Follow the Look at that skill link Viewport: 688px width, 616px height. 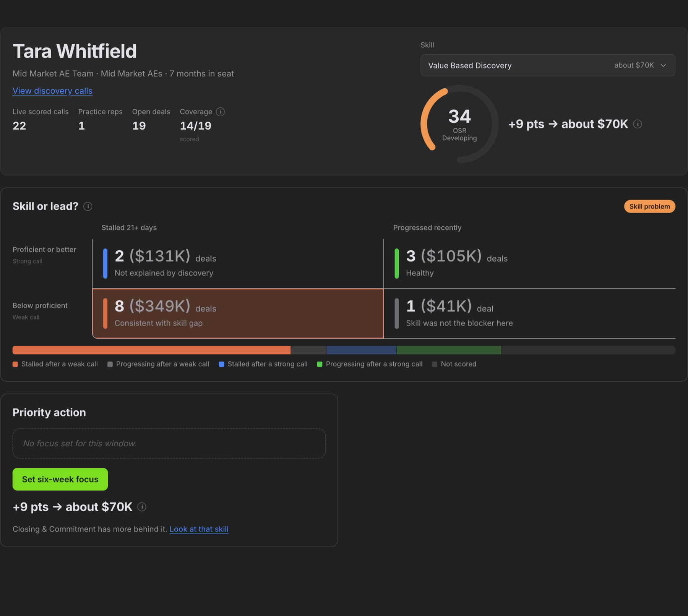pos(199,529)
